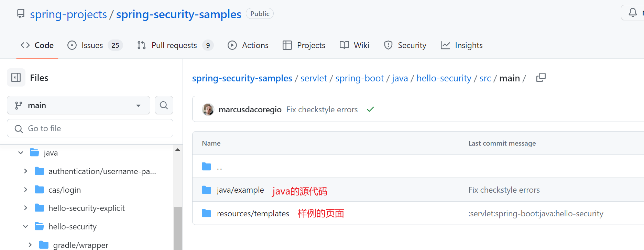
Task: Navigate to src in breadcrumb
Action: click(x=485, y=78)
